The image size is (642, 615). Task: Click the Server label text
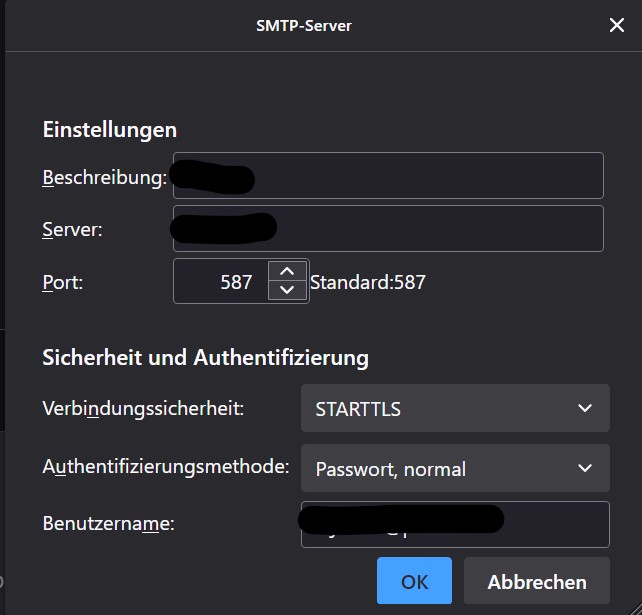[x=72, y=230]
